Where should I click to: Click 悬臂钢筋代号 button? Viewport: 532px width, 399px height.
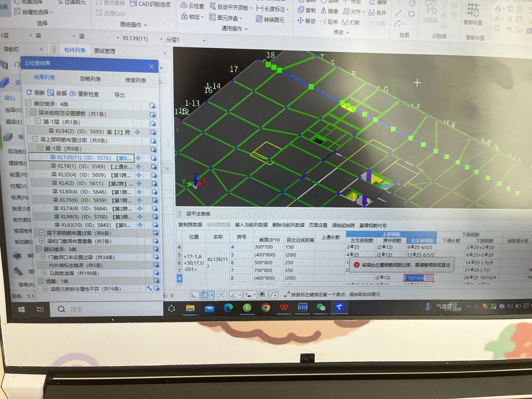click(x=373, y=225)
